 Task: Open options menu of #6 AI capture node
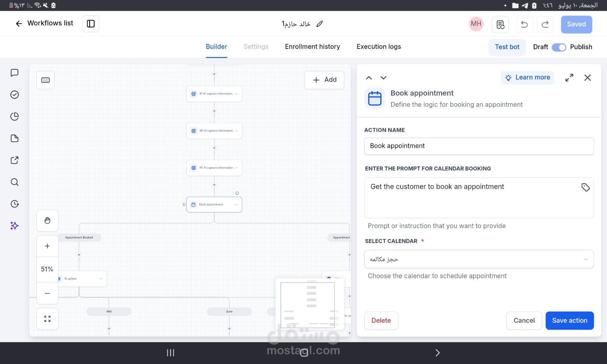(x=236, y=131)
